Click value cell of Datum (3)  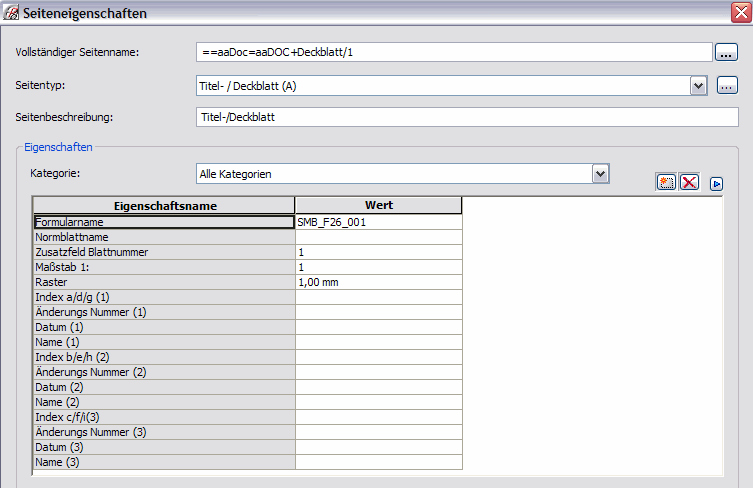pyautogui.click(x=378, y=447)
